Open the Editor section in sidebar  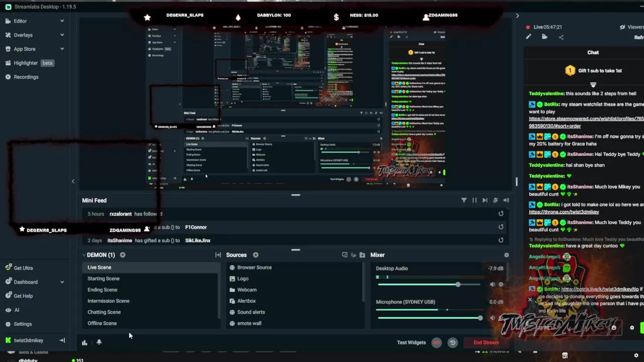pos(20,21)
